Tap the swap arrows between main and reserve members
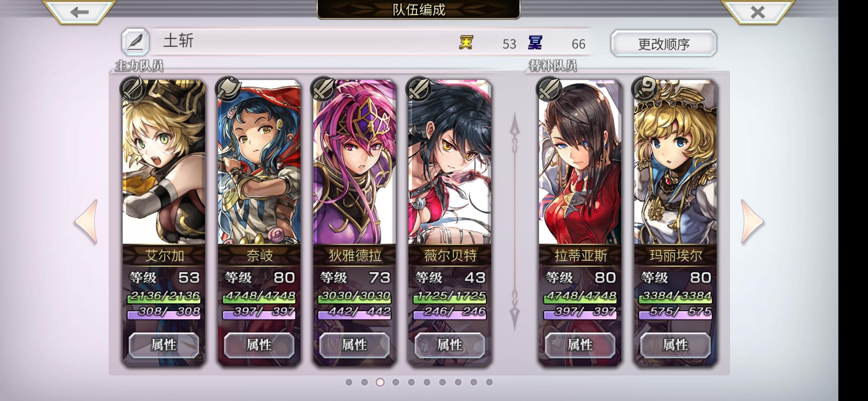This screenshot has width=868, height=401. coord(515,222)
